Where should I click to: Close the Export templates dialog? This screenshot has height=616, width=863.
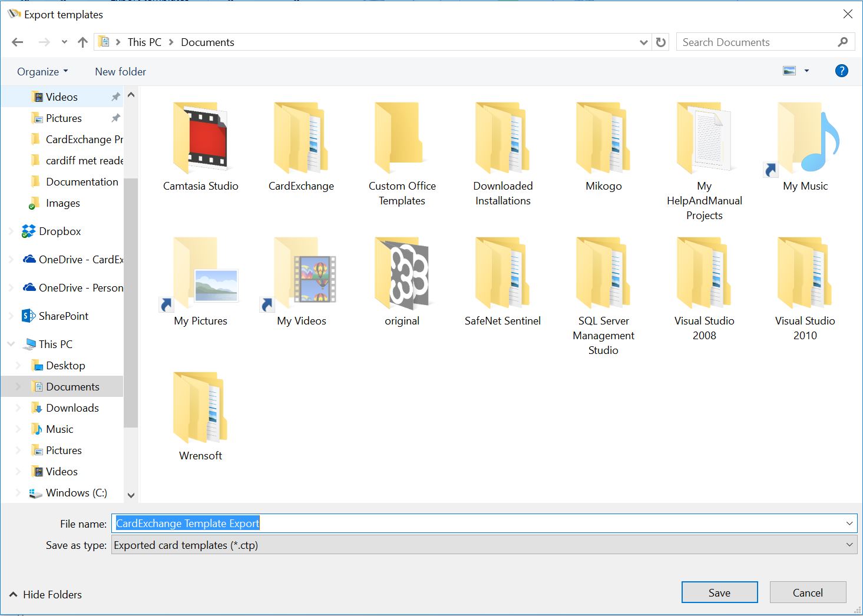[x=848, y=14]
